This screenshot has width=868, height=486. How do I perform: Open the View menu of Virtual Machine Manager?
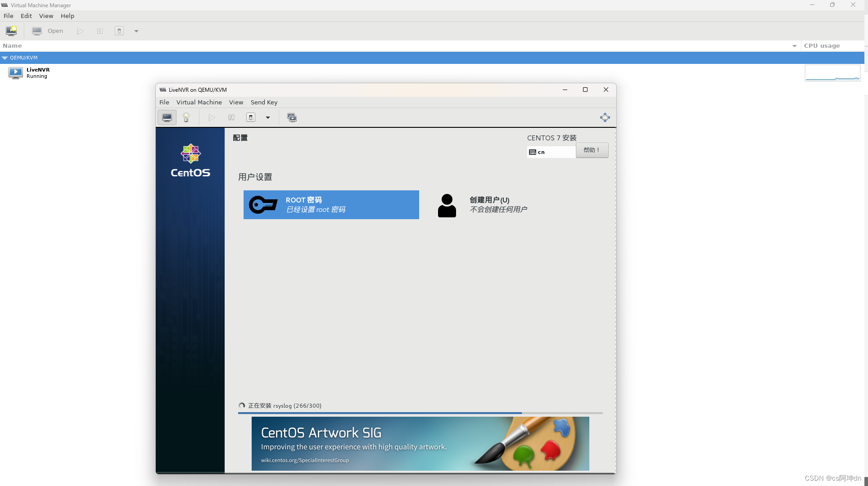(x=46, y=16)
